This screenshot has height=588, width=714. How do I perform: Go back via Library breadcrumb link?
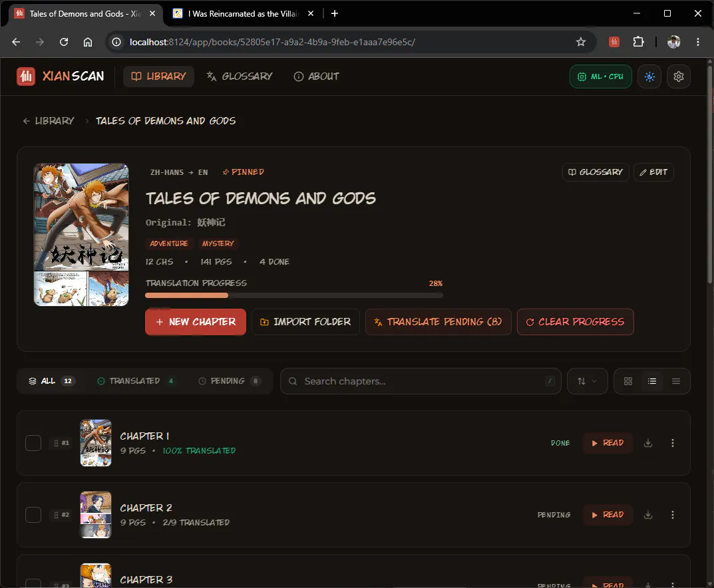[49, 120]
